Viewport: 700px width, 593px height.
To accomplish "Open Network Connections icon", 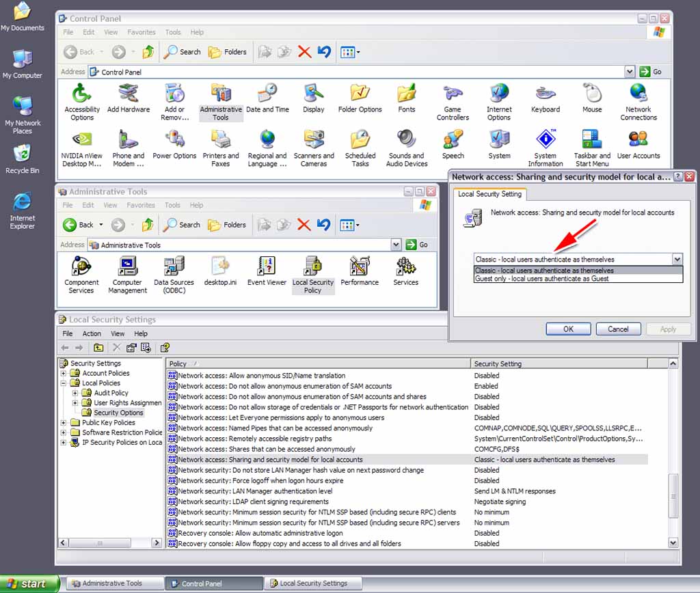I will pyautogui.click(x=638, y=94).
